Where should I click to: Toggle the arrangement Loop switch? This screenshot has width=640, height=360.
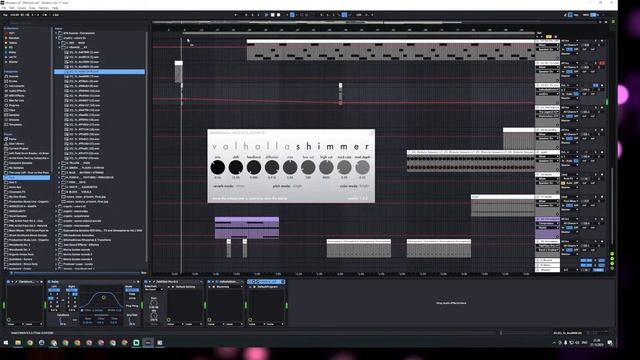[344, 15]
